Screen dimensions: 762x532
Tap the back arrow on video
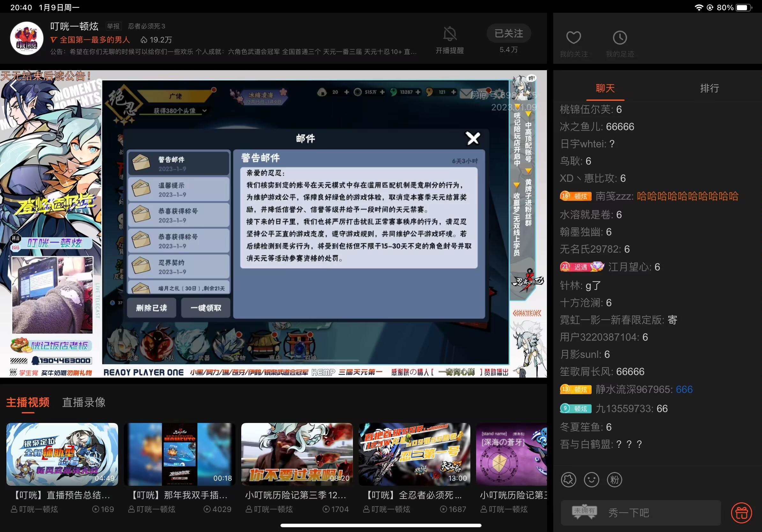coord(14,86)
